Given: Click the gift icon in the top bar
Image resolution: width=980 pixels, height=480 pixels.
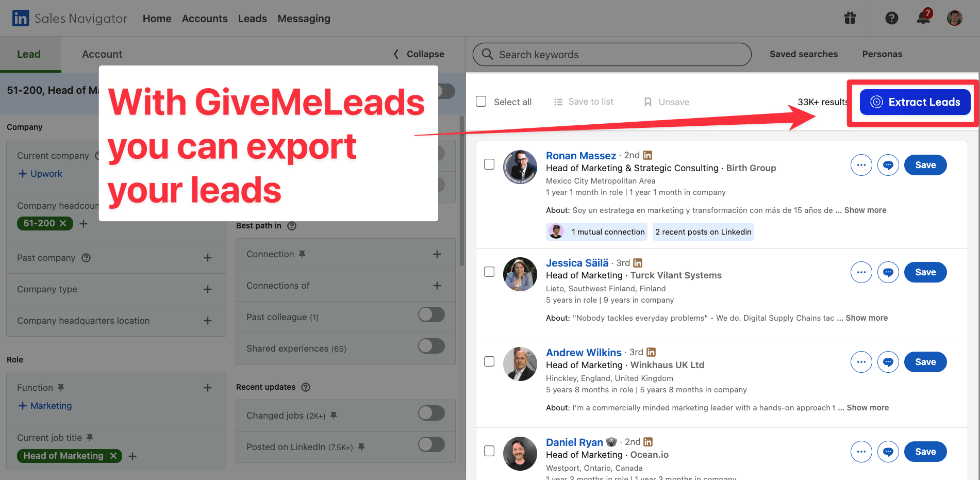Looking at the screenshot, I should [850, 18].
